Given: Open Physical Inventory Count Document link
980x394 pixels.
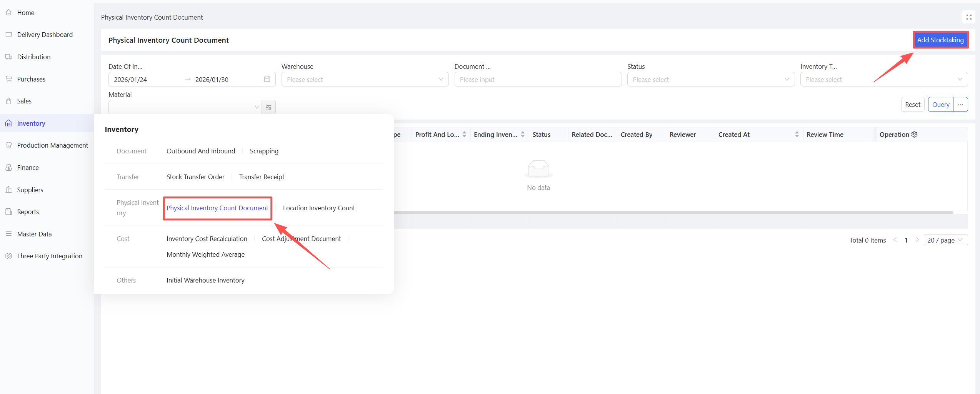Looking at the screenshot, I should (217, 208).
